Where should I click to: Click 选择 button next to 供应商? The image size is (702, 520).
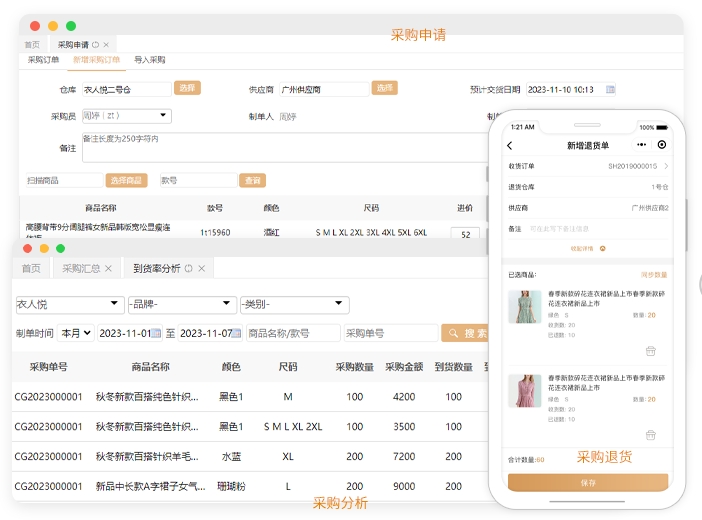coord(384,88)
